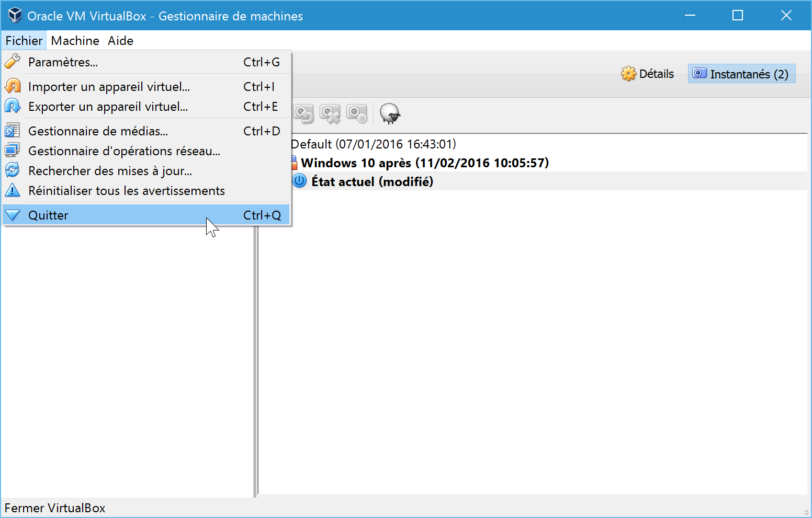Select the Default snapshot entry
Screen dimensions: 812x518
(374, 144)
